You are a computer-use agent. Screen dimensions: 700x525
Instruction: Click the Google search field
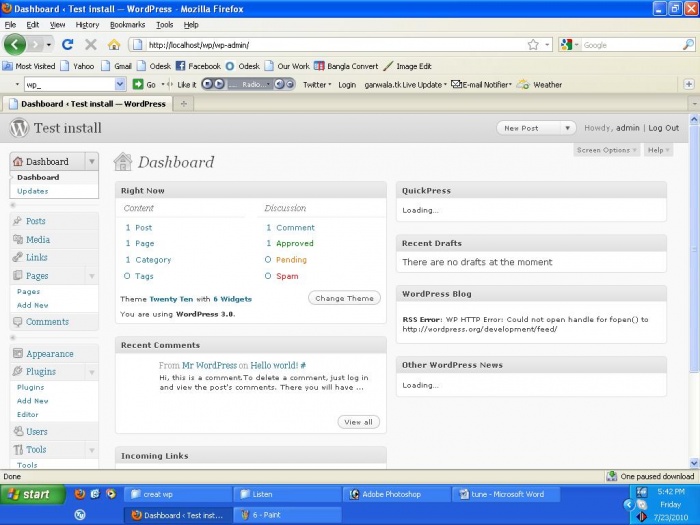point(631,45)
